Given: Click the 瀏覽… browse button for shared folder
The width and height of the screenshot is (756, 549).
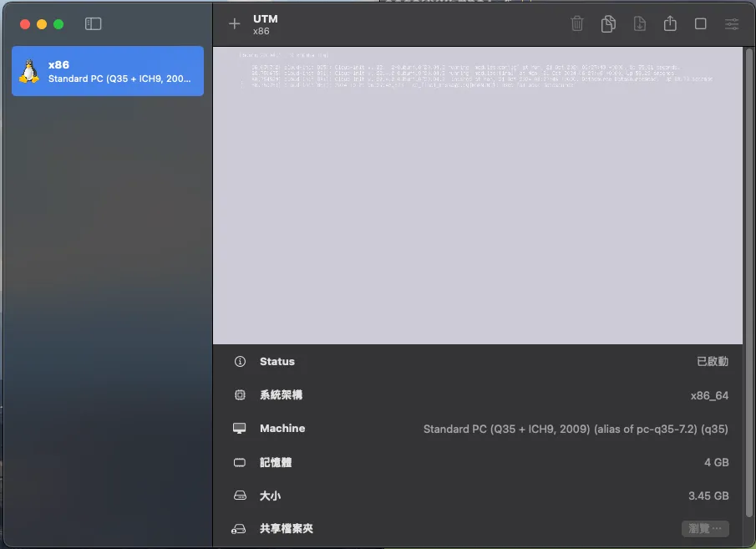Looking at the screenshot, I should tap(704, 529).
